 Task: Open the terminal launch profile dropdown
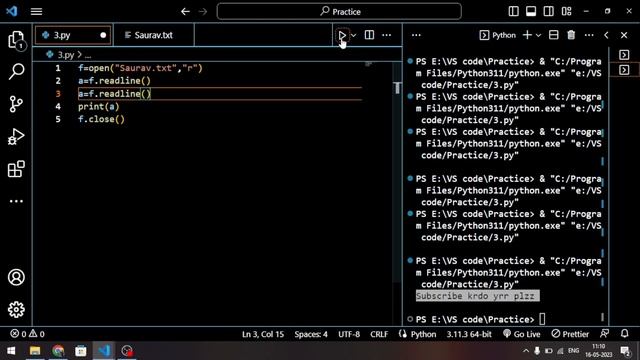tap(538, 36)
